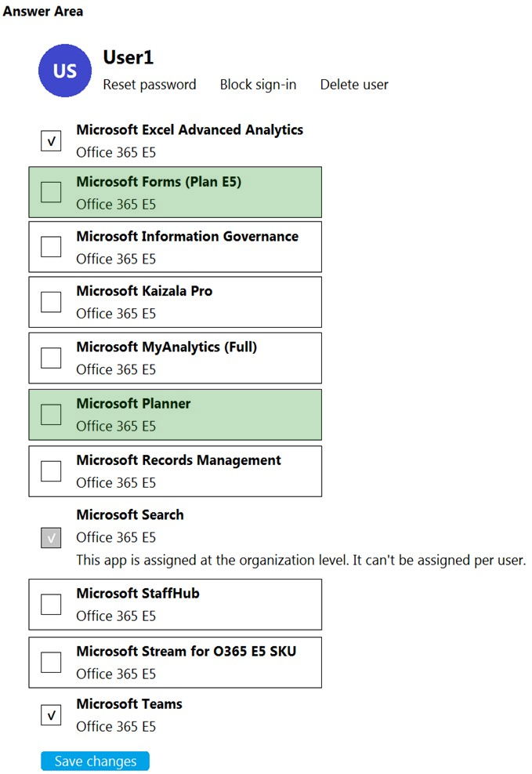Viewport: 532px width, 774px height.
Task: Enable the Microsoft Forms (Plan E5) checkbox
Action: tap(51, 192)
